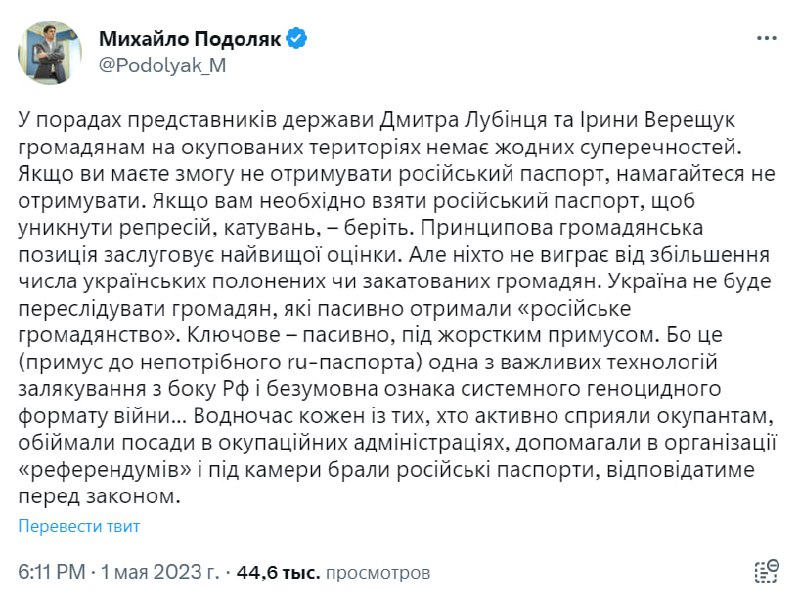
Task: Click the 6:11 PM timestamp
Action: tap(52, 573)
